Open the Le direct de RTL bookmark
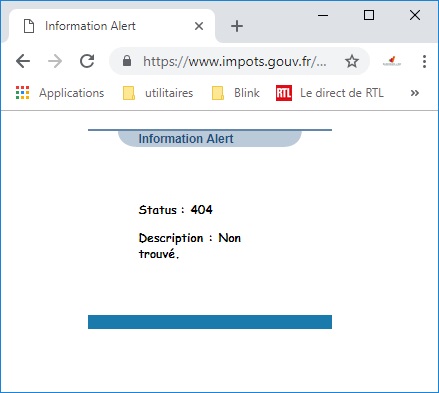 330,93
